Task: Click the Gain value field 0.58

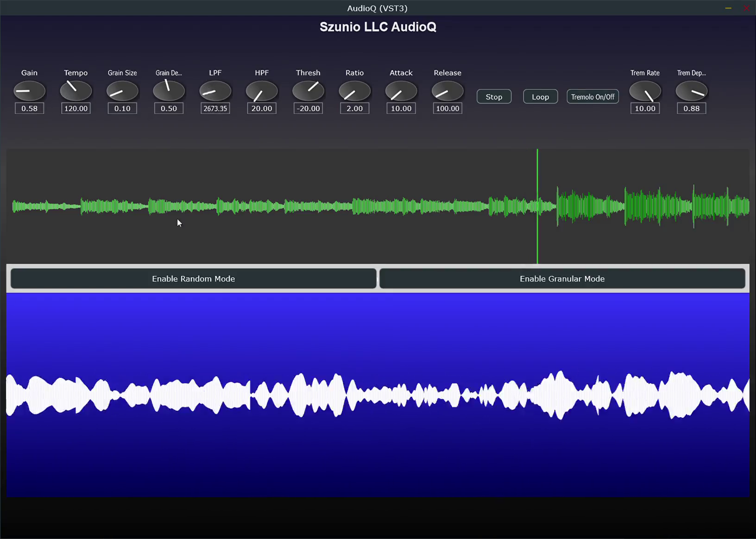Action: click(30, 108)
